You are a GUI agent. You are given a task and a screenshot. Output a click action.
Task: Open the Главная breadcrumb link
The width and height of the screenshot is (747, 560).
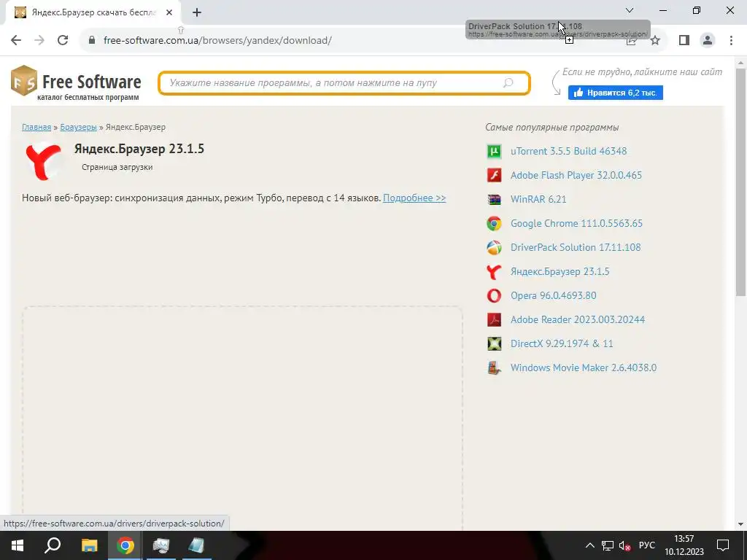click(x=36, y=127)
